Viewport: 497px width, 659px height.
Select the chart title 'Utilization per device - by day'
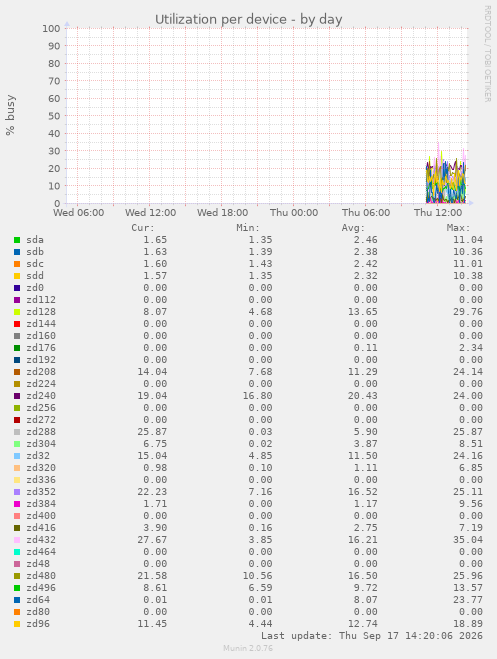tap(249, 19)
